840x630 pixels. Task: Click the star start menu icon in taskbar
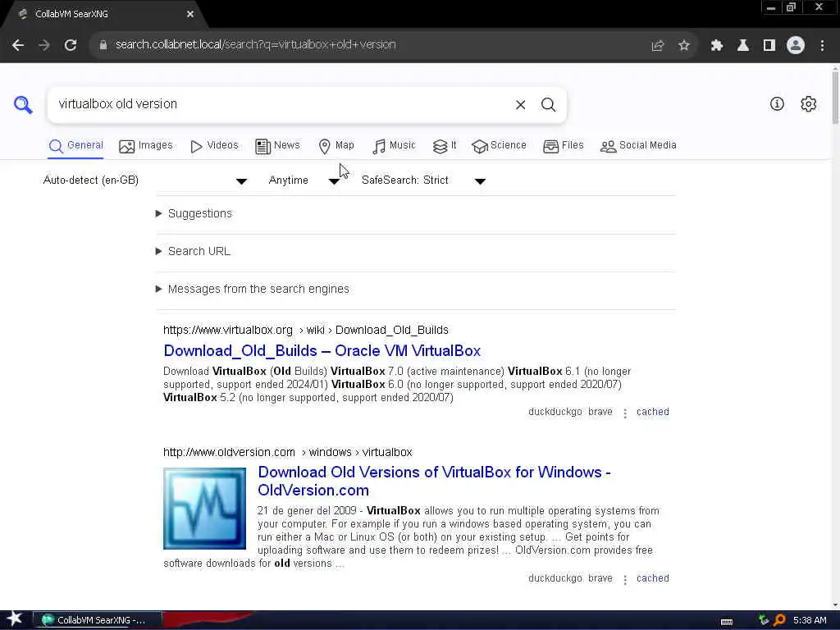click(15, 619)
